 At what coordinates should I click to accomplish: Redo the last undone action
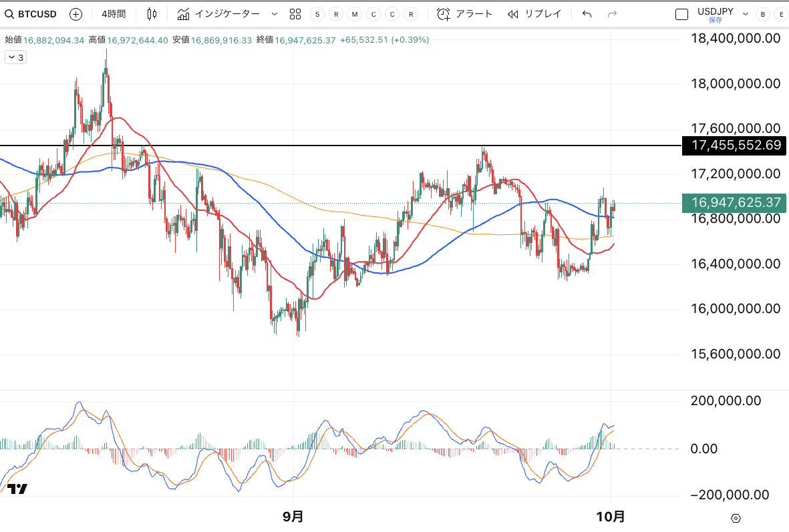(612, 13)
